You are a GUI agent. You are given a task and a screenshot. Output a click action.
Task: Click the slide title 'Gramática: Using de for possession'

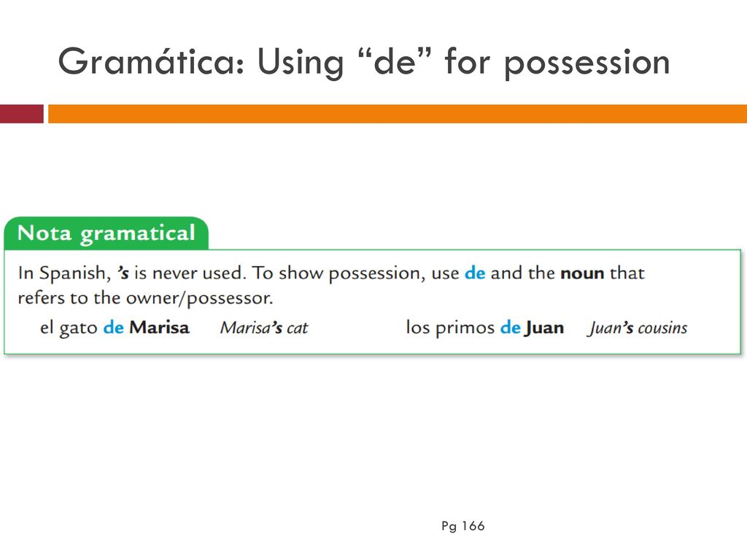tap(363, 62)
